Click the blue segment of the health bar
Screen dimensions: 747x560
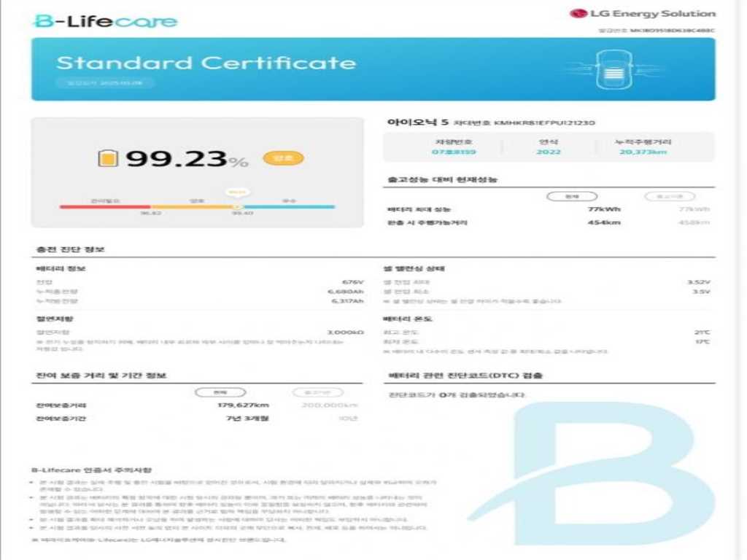click(288, 206)
